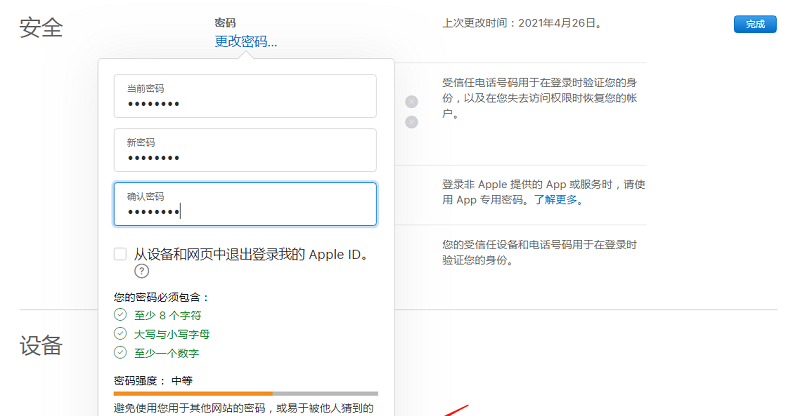Viewport: 800px width, 416px height.
Task: Open the question mark help icon
Action: coord(142,271)
